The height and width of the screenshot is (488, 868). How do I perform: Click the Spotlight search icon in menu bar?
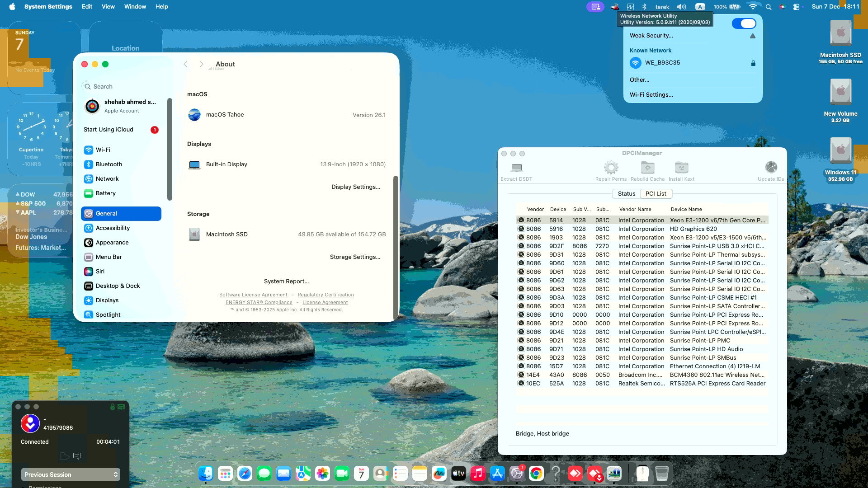768,6
